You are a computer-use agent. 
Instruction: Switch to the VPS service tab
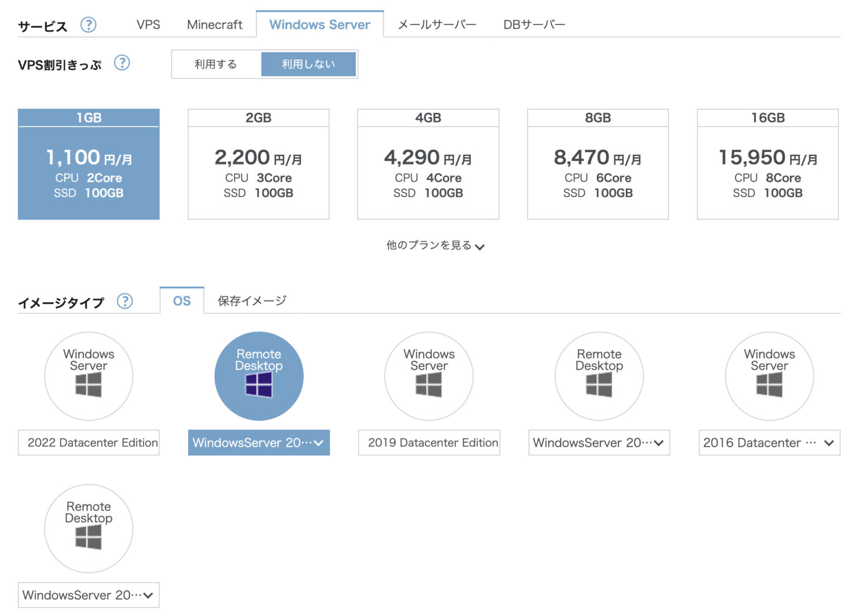click(x=148, y=25)
